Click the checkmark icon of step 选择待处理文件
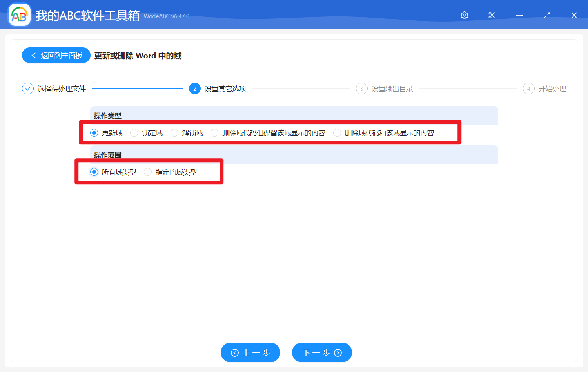588x372 pixels. tap(27, 88)
